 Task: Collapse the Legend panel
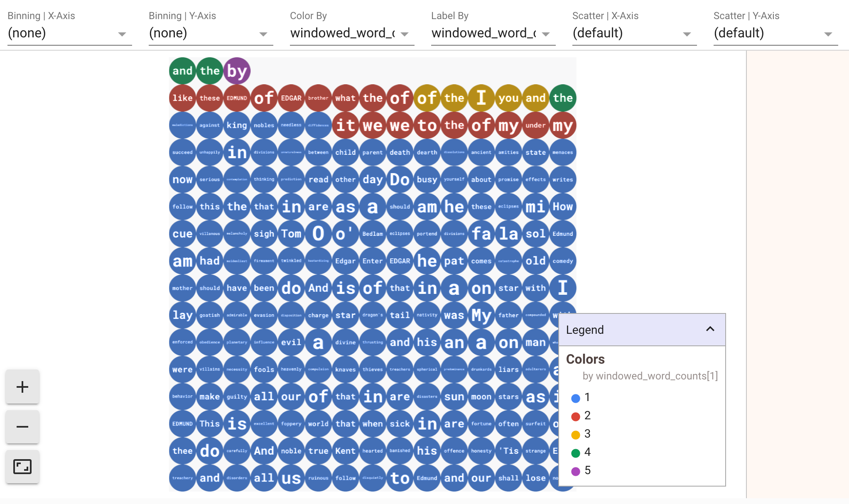point(710,329)
